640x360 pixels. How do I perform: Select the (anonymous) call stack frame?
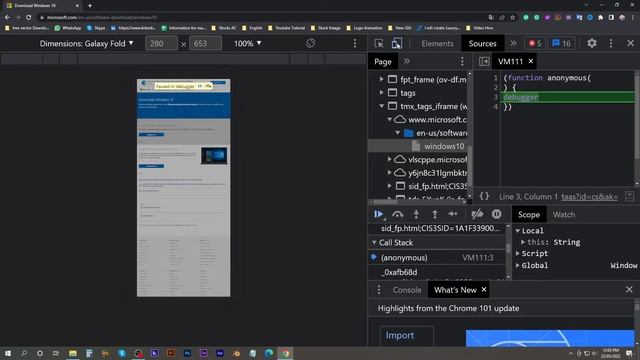click(x=437, y=258)
